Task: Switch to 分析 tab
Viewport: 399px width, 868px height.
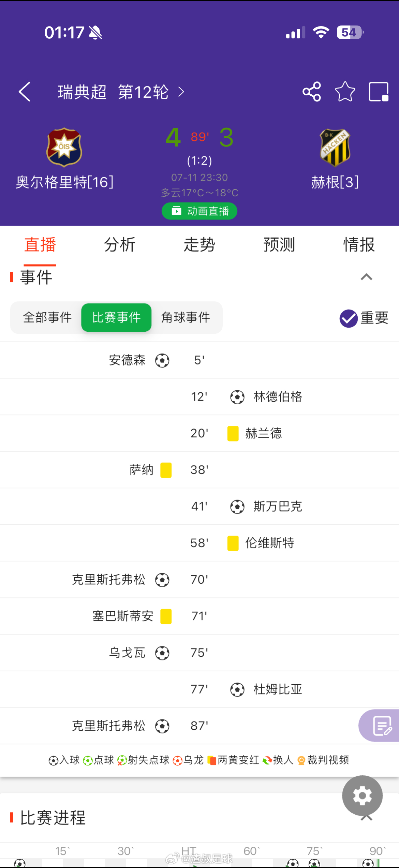Action: 119,245
